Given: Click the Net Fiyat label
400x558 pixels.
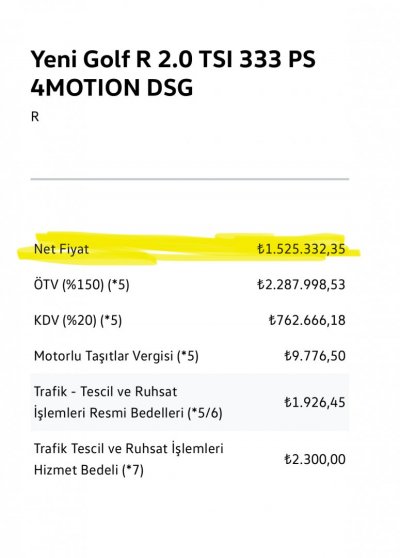Looking at the screenshot, I should [61, 249].
